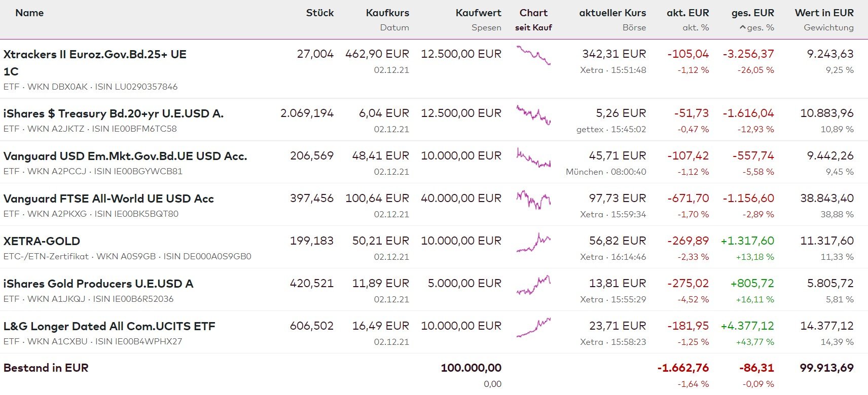Click the sort arrow beside ges. %

tap(743, 28)
